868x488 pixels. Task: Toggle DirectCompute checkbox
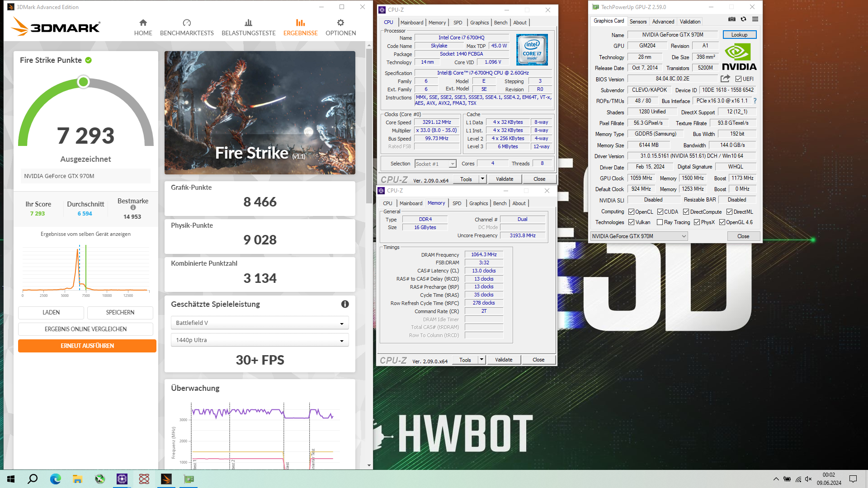686,212
